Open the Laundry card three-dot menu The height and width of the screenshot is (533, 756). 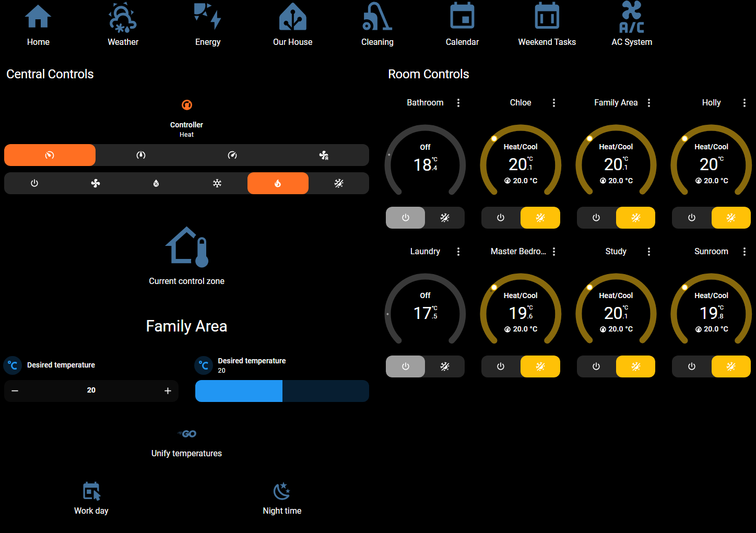point(458,252)
